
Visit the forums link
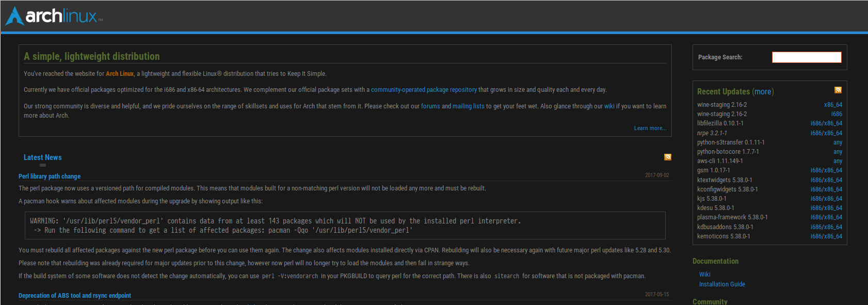coord(430,106)
